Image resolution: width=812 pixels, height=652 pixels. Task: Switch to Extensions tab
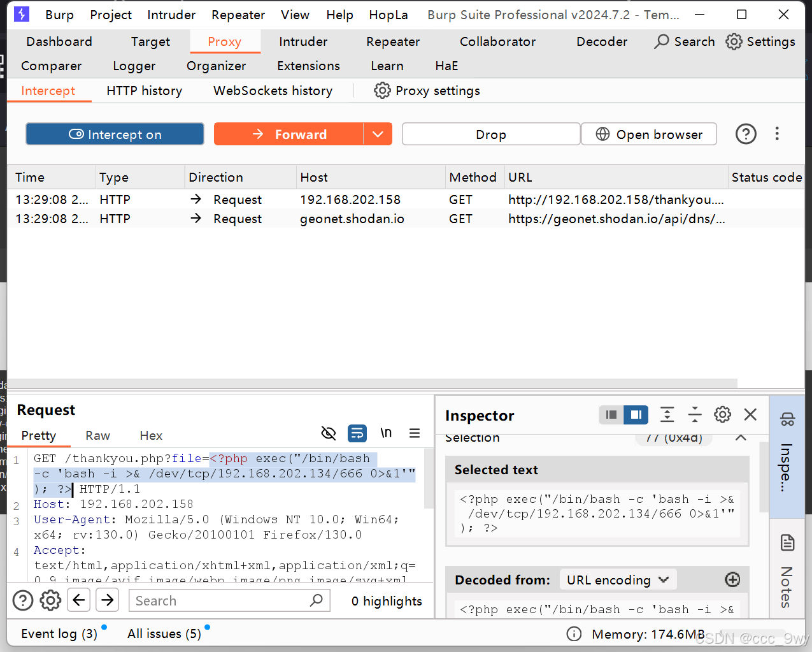point(308,66)
